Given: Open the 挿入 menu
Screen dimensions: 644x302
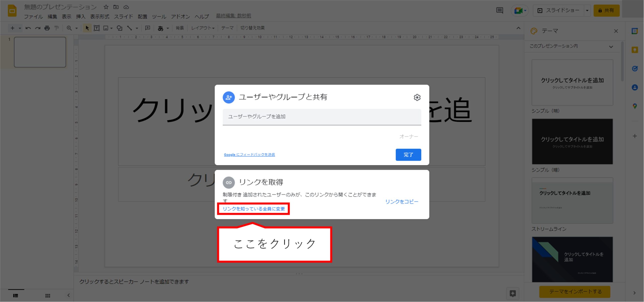Looking at the screenshot, I should (81, 17).
